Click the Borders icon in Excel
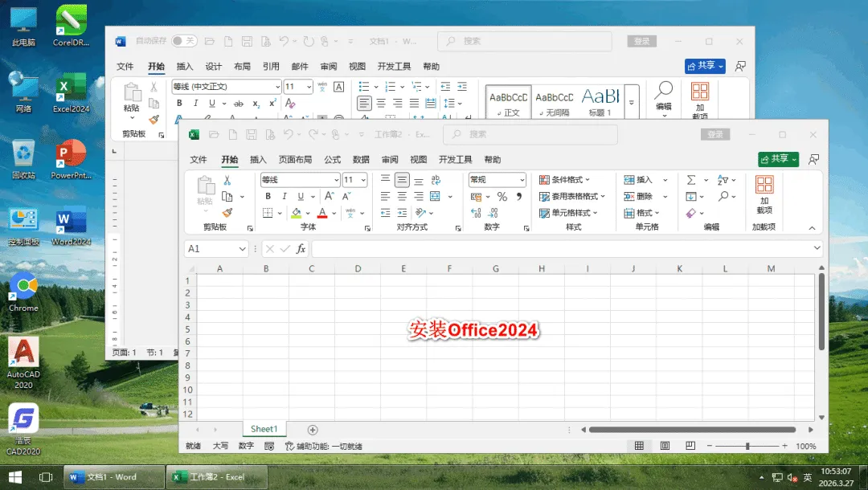The image size is (868, 490). pos(268,213)
